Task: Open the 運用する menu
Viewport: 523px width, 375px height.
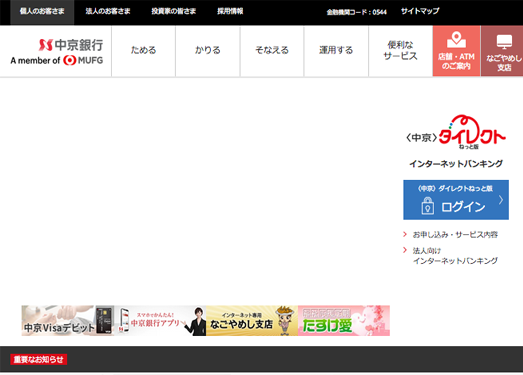Action: click(x=336, y=51)
